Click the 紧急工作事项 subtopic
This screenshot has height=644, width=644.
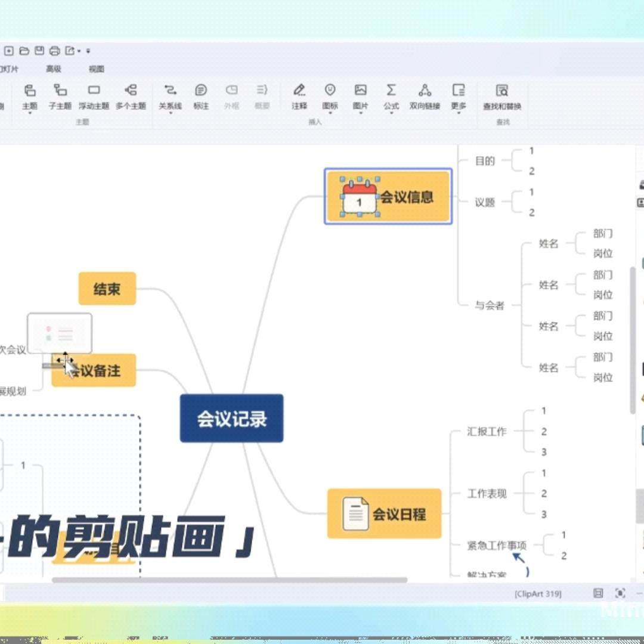(x=497, y=546)
